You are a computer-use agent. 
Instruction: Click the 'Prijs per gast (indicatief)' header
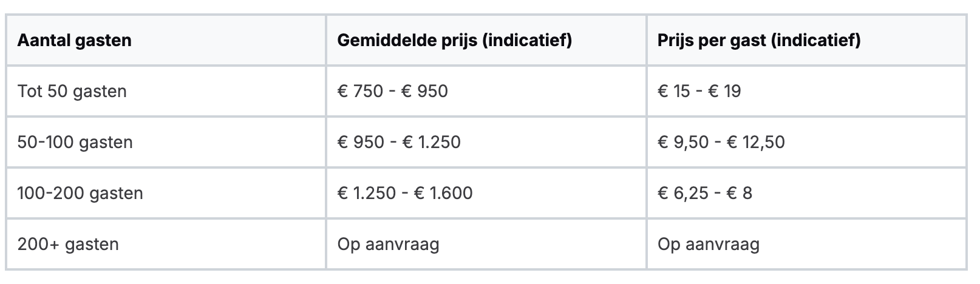tap(758, 41)
